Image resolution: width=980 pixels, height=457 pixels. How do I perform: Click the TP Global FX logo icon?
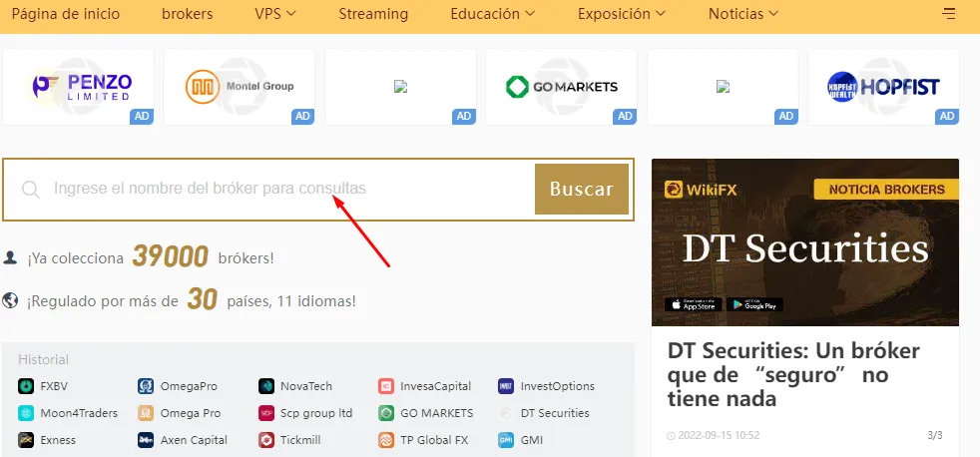(x=386, y=440)
